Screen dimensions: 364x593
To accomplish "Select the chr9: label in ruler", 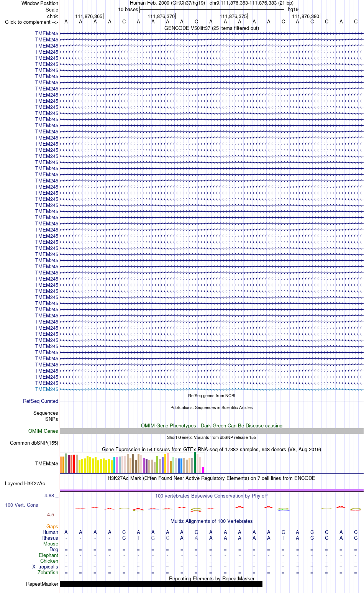I will click(x=52, y=16).
